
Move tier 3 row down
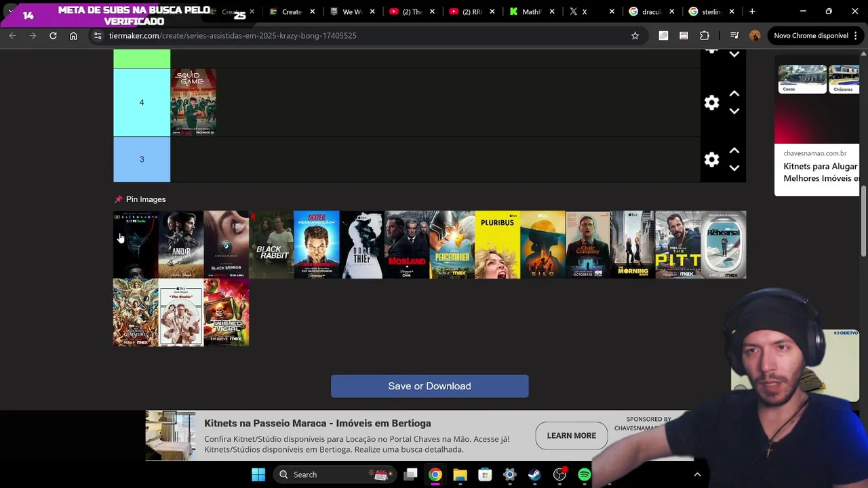(x=734, y=167)
